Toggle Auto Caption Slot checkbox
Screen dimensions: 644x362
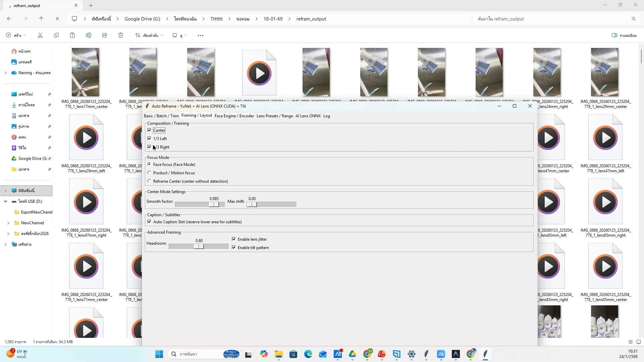(x=149, y=222)
